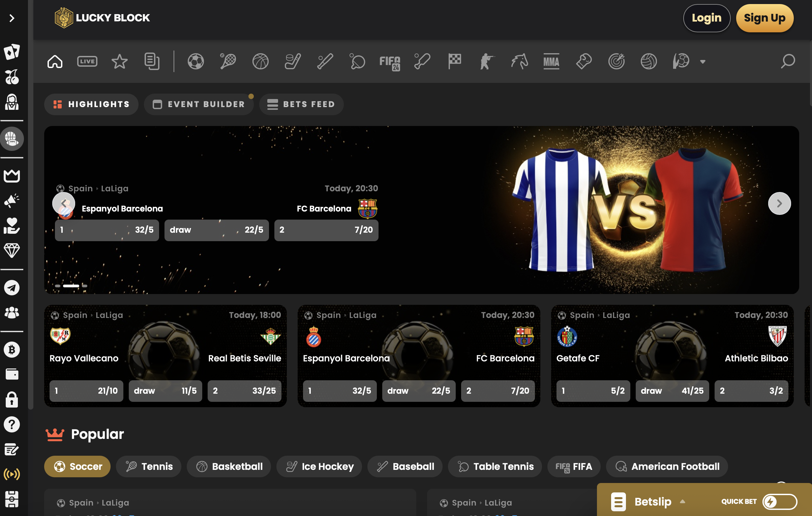Go to next banner slide arrow
812x516 pixels.
tap(779, 203)
